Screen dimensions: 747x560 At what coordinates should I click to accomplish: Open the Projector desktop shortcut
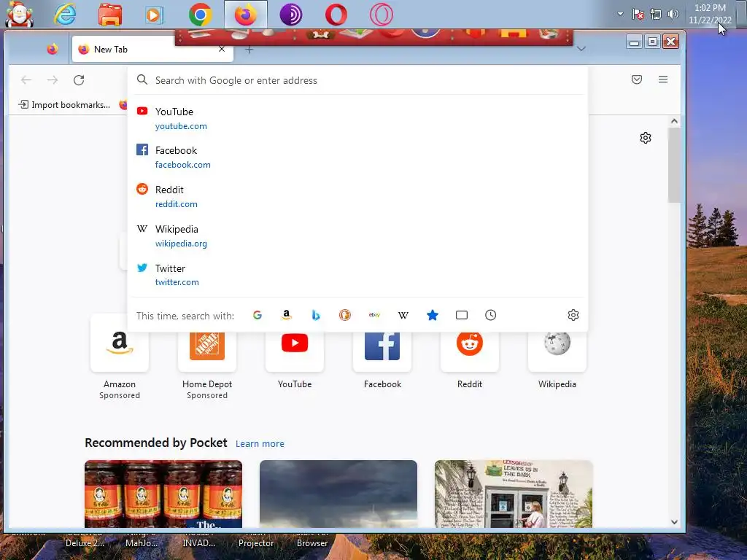coord(256,542)
